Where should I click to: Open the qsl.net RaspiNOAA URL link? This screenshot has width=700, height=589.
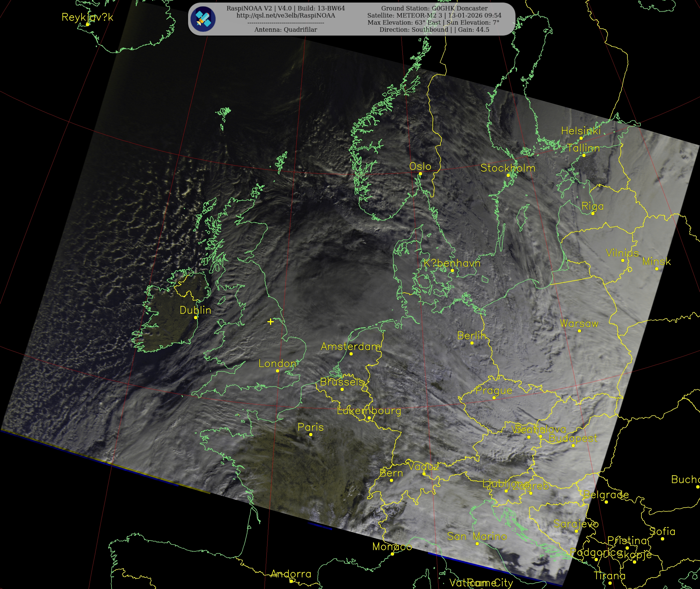pyautogui.click(x=286, y=15)
